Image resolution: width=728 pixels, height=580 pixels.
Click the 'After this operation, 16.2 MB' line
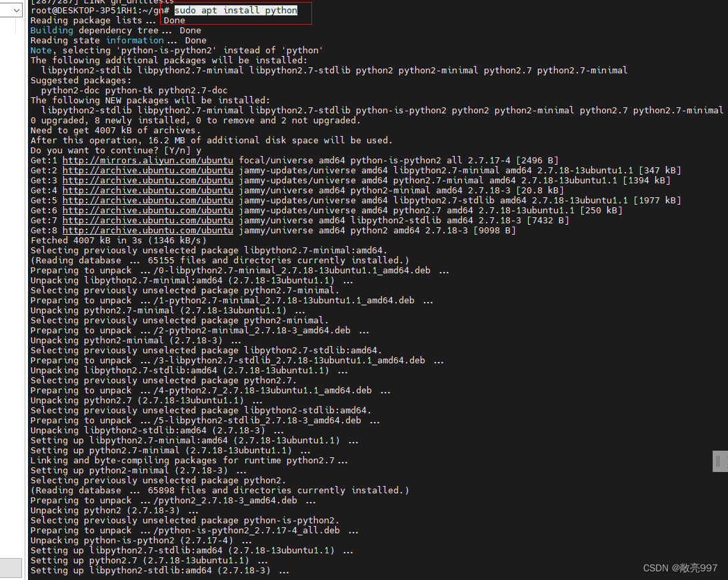(211, 140)
